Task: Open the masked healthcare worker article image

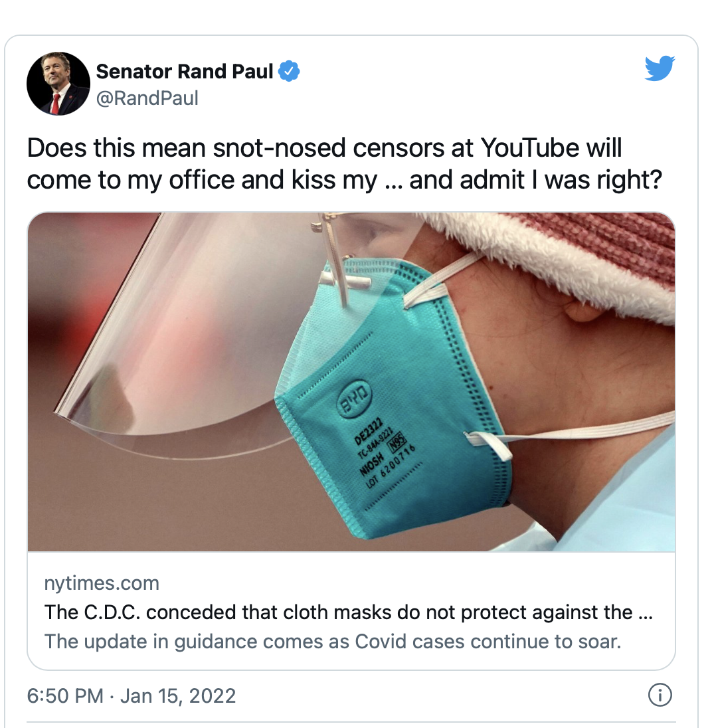Action: [351, 382]
